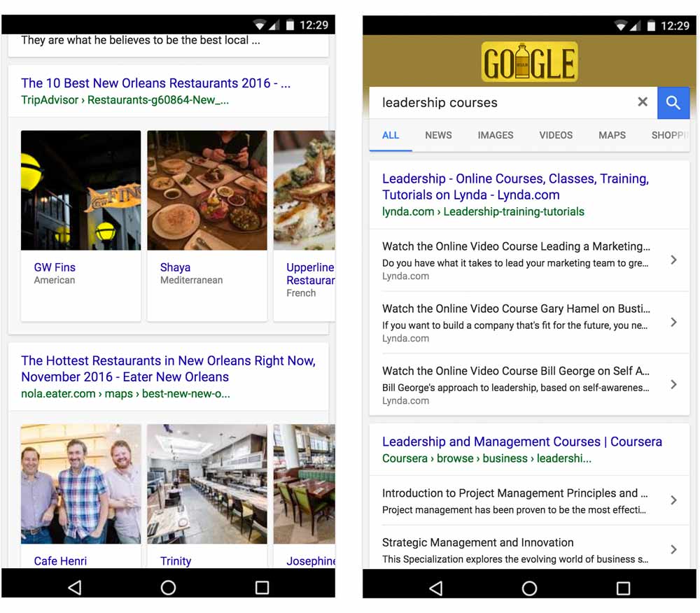Tap recent apps square on left phone

point(262,588)
